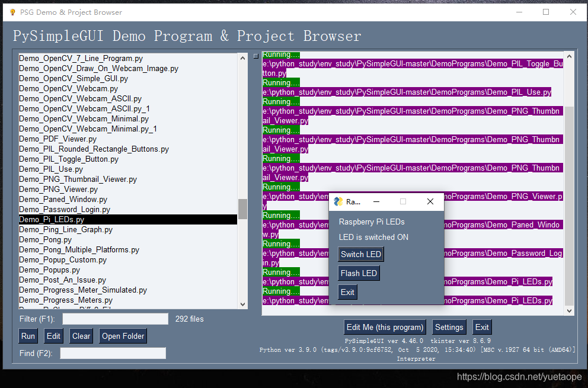Click 'Raspberry Pi LEDs' heading in popup
This screenshot has width=588, height=388.
pyautogui.click(x=372, y=222)
